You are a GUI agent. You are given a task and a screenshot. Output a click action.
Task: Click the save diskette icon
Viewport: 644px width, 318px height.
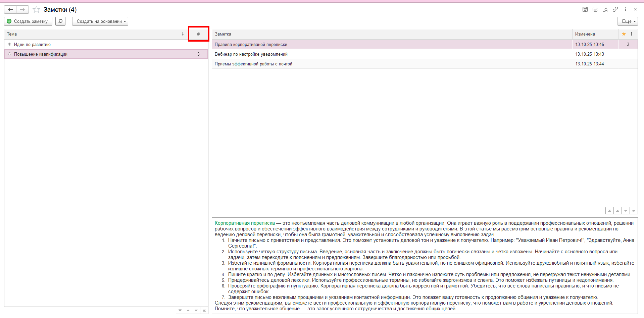(585, 9)
